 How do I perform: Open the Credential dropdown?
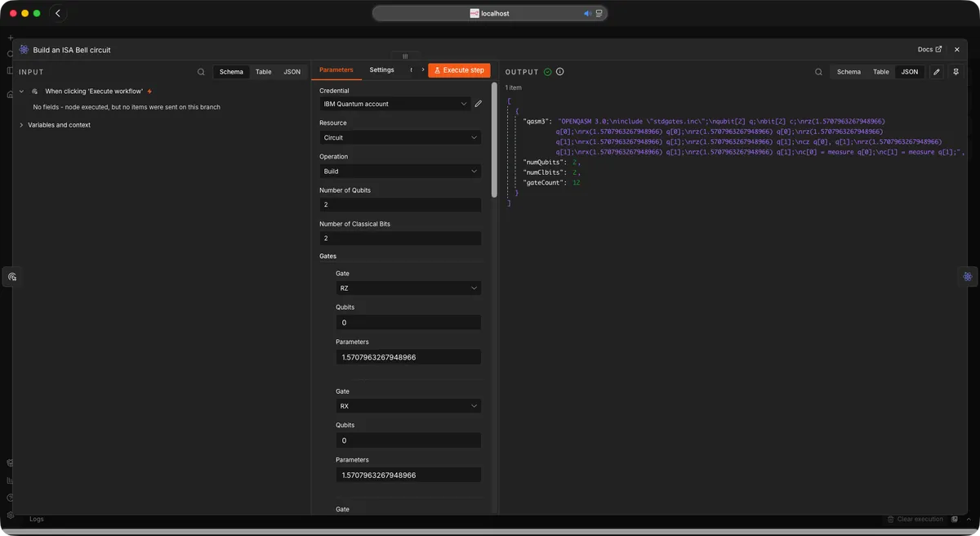tap(394, 104)
